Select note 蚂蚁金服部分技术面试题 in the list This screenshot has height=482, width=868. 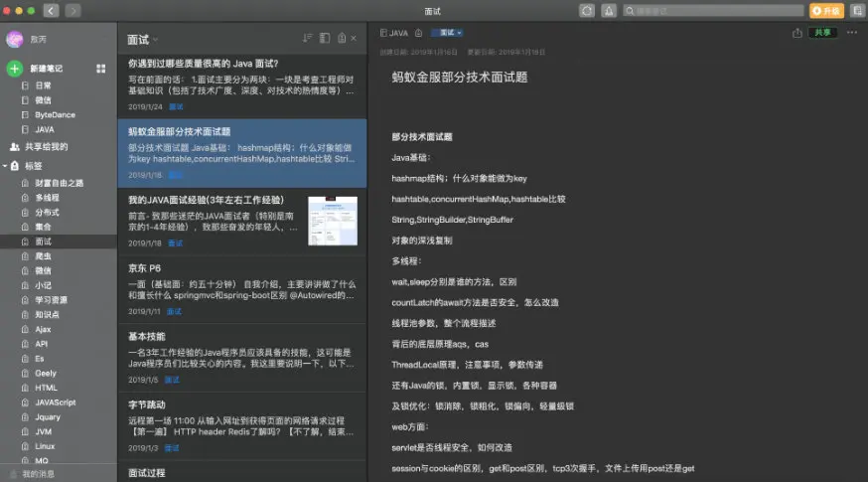[242, 153]
